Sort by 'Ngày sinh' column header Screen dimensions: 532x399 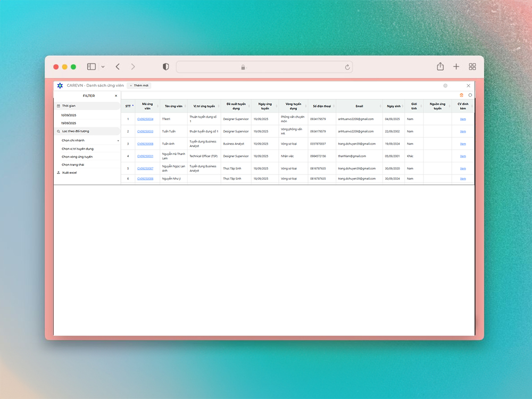[393, 106]
